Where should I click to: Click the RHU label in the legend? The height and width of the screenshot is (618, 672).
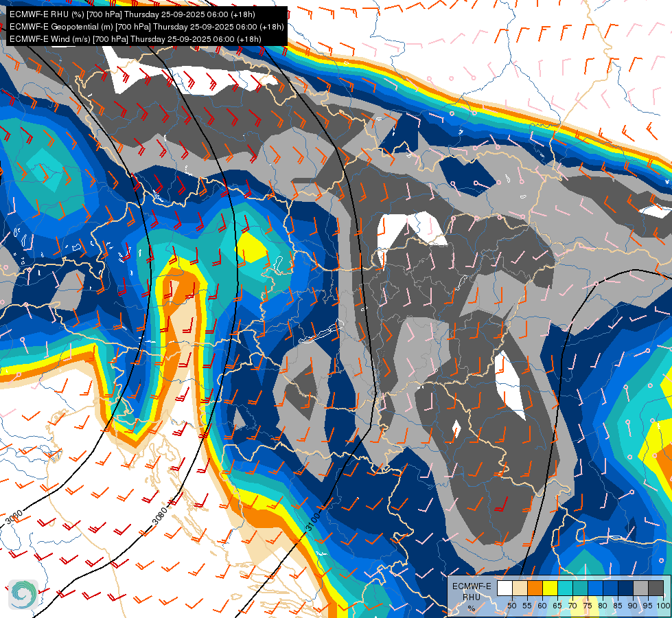tap(472, 597)
